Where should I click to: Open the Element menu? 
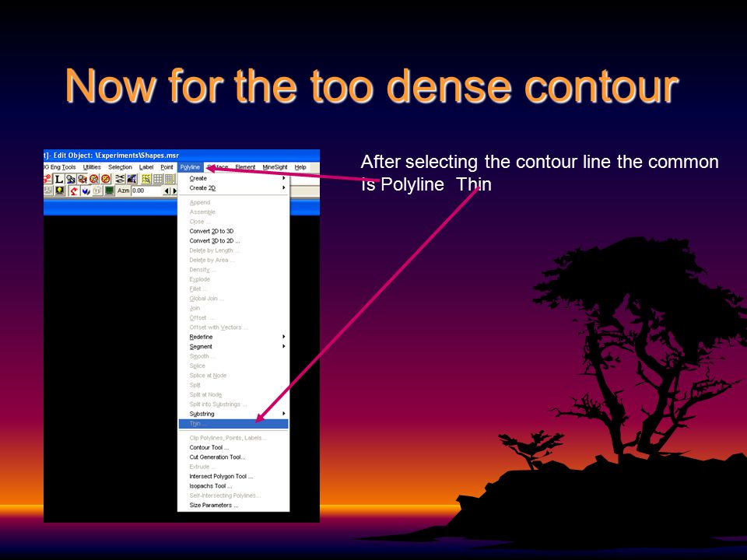click(x=245, y=167)
